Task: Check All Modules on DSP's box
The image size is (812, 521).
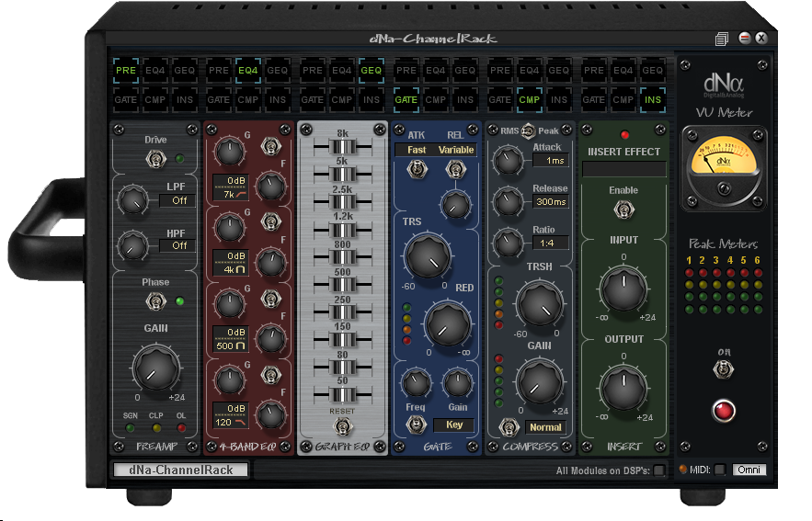Action: click(x=659, y=470)
